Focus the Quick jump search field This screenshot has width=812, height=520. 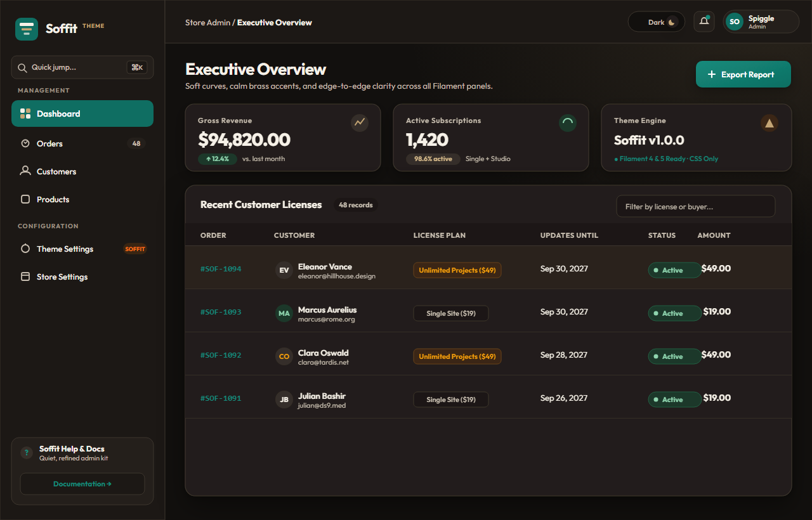[x=82, y=68]
